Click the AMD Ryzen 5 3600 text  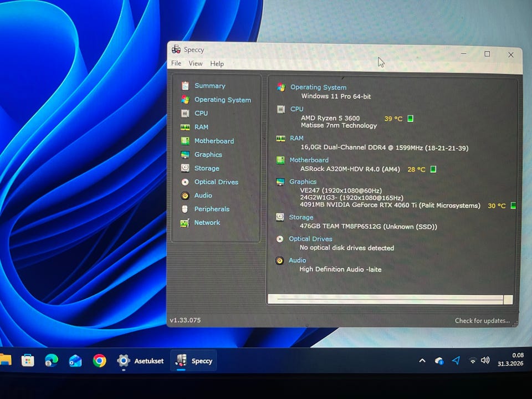(x=330, y=118)
